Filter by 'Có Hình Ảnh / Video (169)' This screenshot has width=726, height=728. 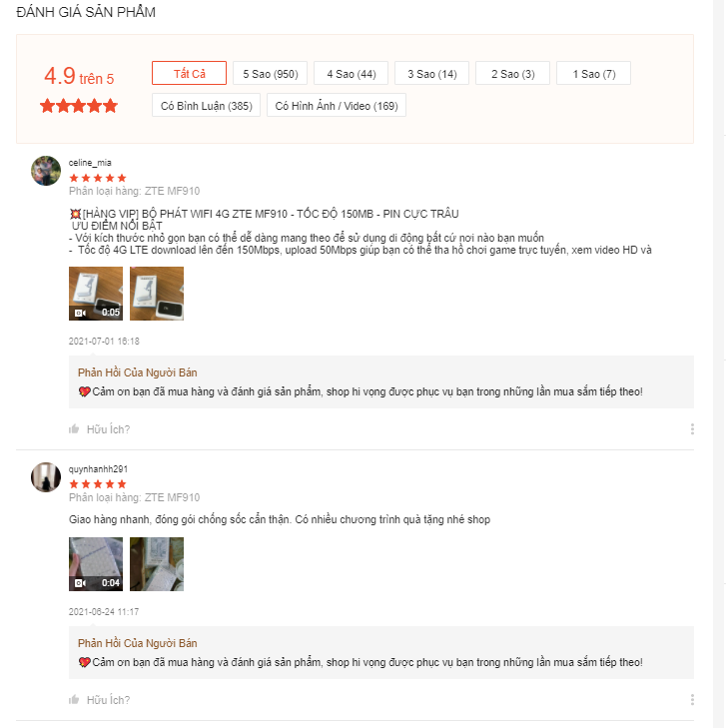pyautogui.click(x=336, y=106)
